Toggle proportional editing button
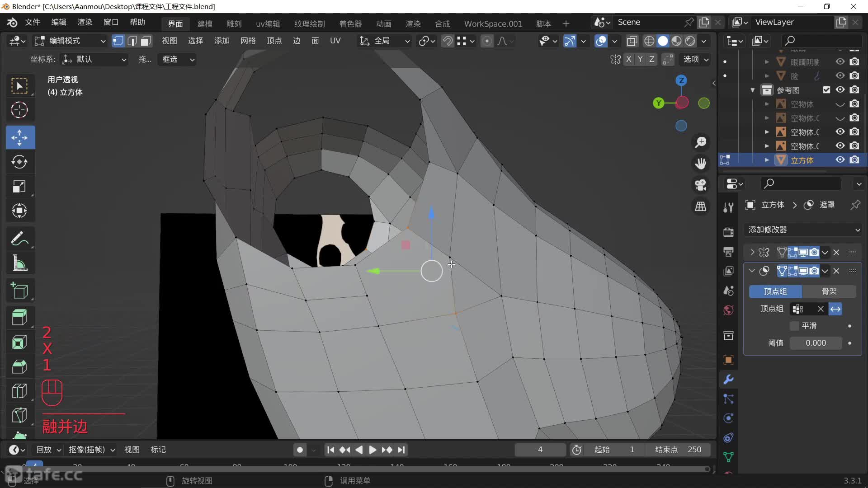Image resolution: width=868 pixels, height=488 pixels. pyautogui.click(x=487, y=41)
